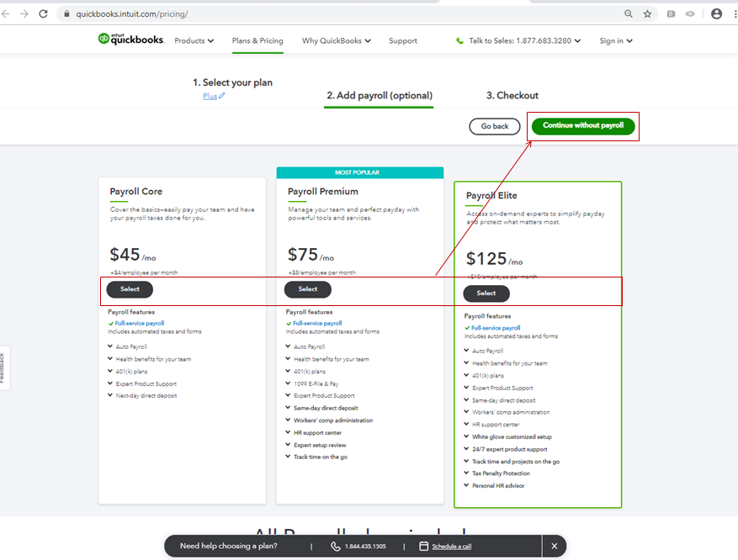Close the Need help choosing a plan bar
Screen dimensions: 738x560
coord(554,546)
